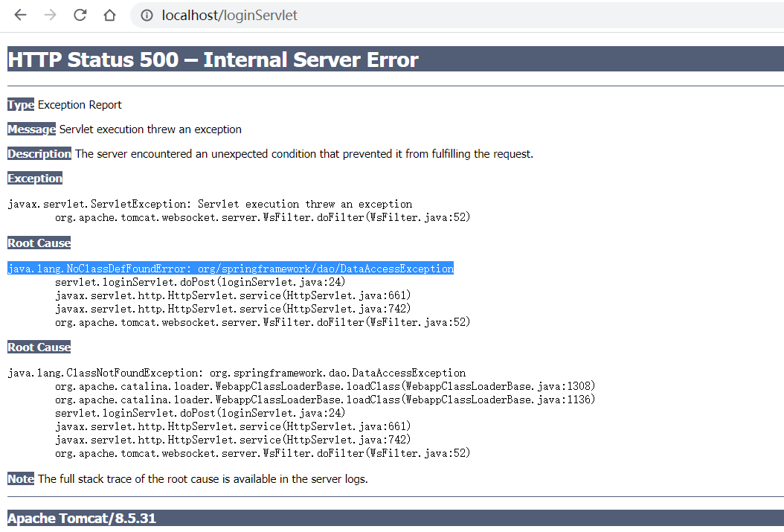Click the second Root Cause label
The image size is (784, 532).
[x=39, y=347]
